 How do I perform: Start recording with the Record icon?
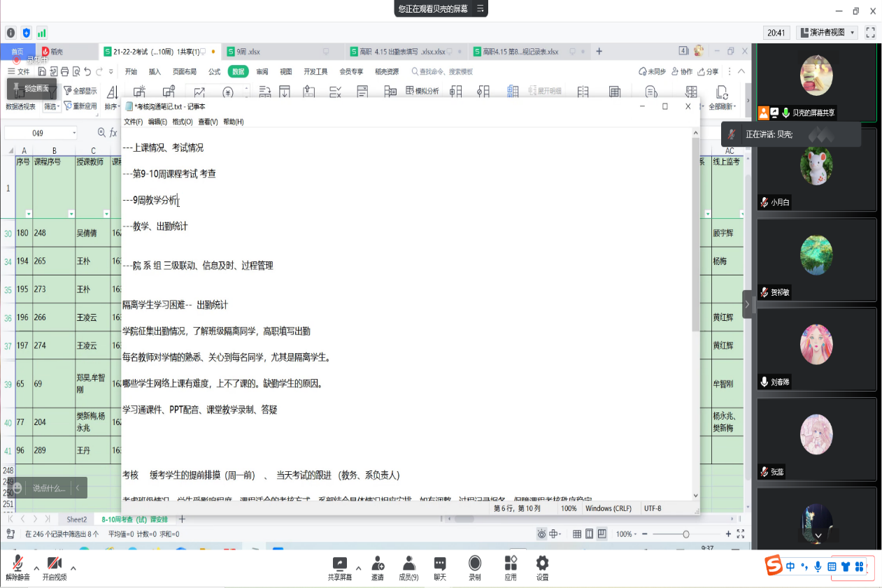475,564
